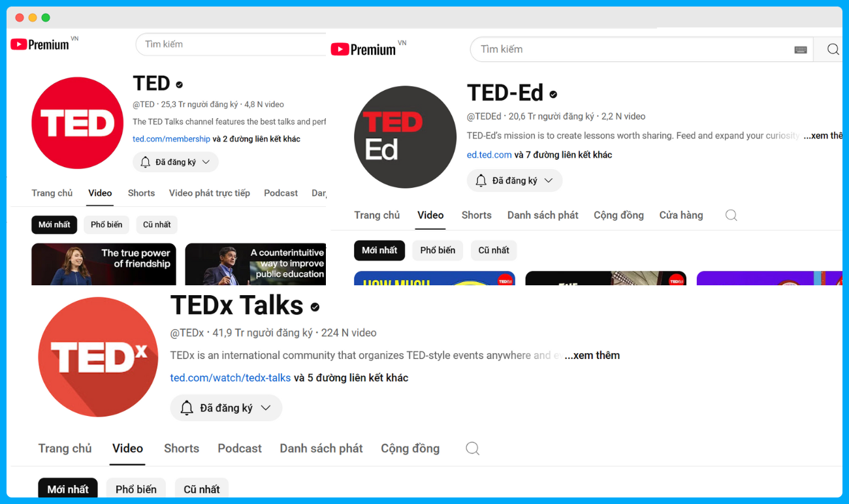Open the ted.com/watch/tedx-talks link

[231, 378]
